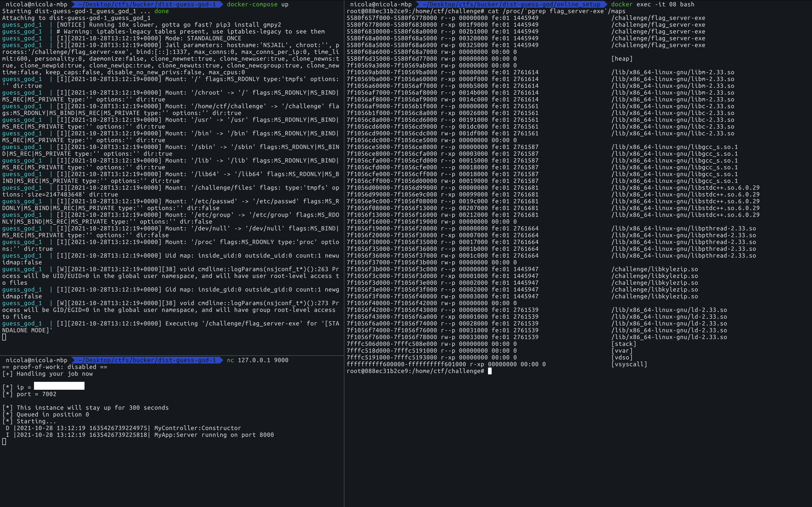Click the hollow cursor in bottom-left pane
The image size is (812, 507).
[x=4, y=442]
